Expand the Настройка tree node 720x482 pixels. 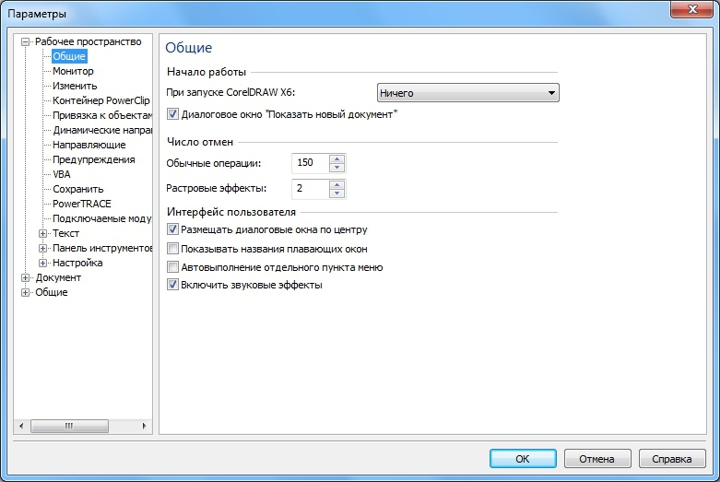[x=43, y=263]
